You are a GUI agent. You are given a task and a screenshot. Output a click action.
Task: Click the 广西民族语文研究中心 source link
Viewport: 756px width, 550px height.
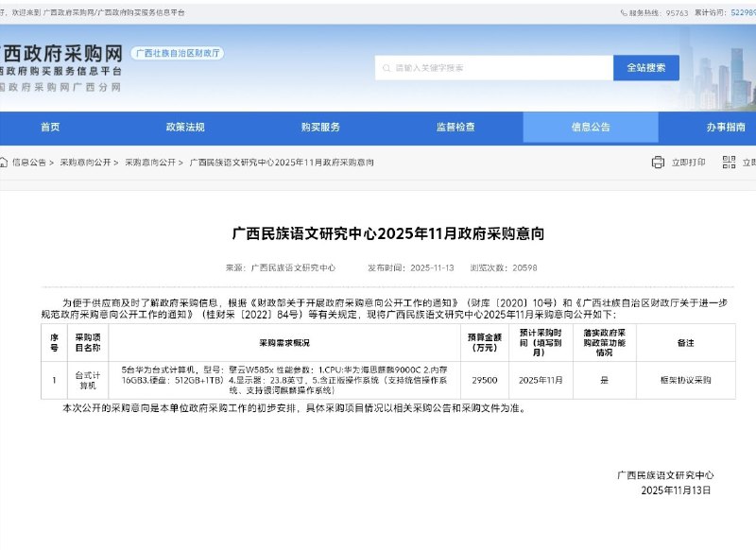(295, 269)
